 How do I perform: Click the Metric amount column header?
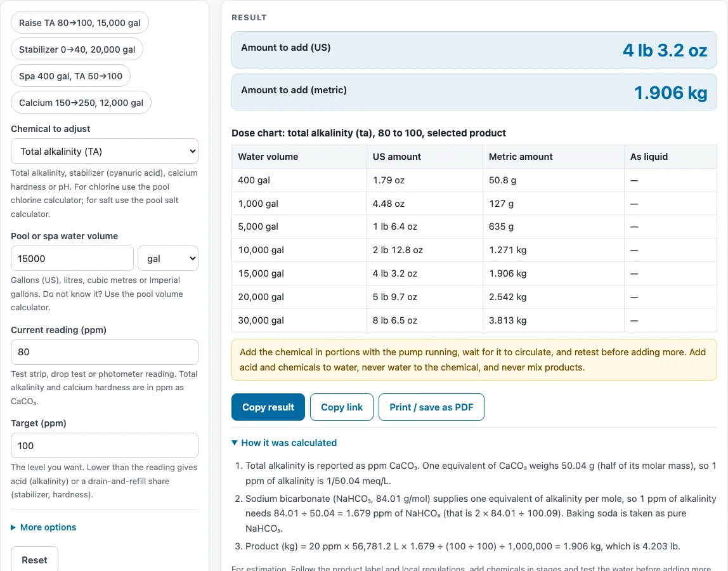tap(554, 157)
